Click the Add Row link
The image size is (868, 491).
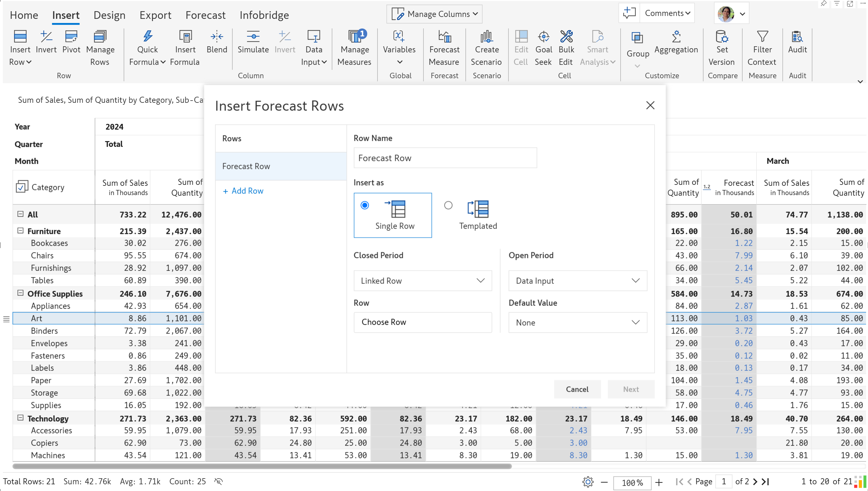[243, 191]
